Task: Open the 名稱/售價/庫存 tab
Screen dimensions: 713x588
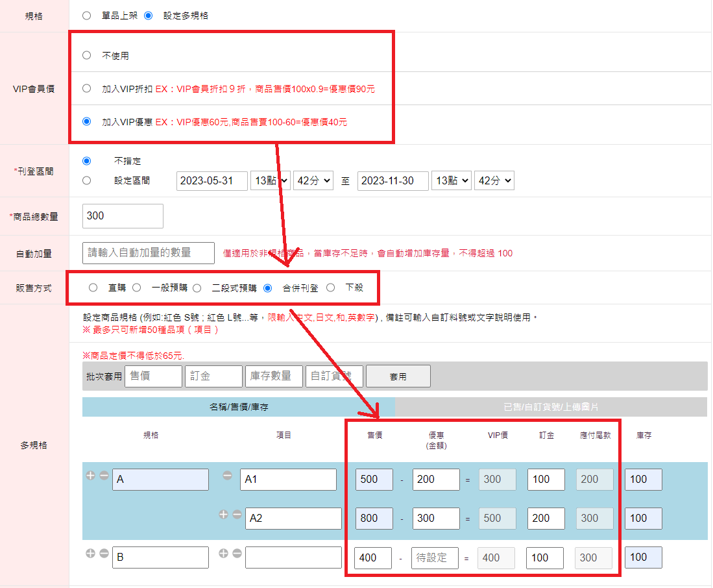Action: 239,407
